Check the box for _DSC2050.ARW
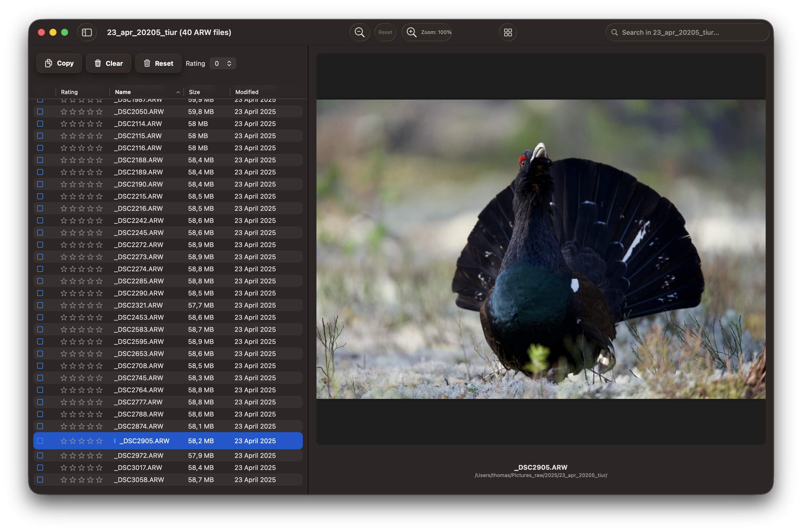The width and height of the screenshot is (802, 532). pos(40,112)
